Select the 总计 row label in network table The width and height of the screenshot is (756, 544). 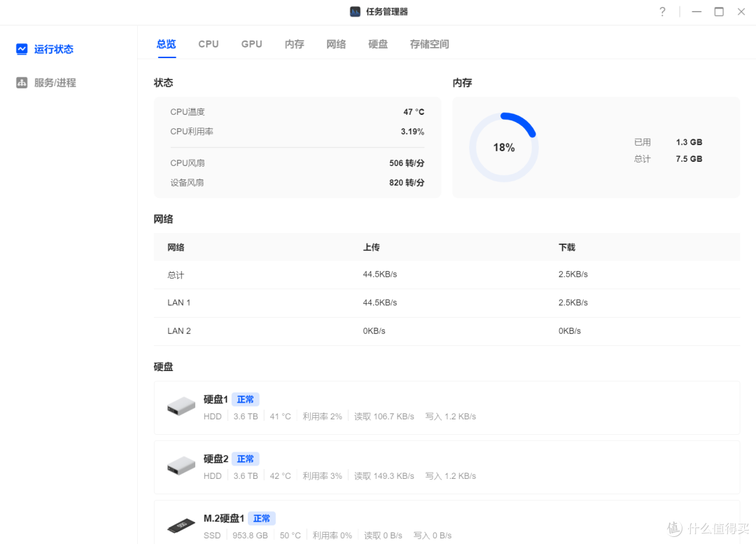[176, 275]
